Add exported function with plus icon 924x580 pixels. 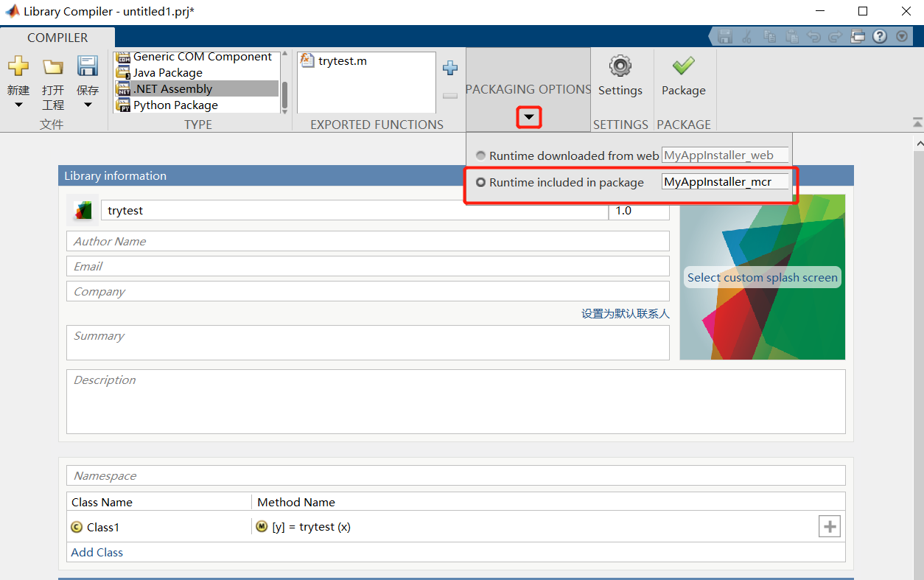449,69
